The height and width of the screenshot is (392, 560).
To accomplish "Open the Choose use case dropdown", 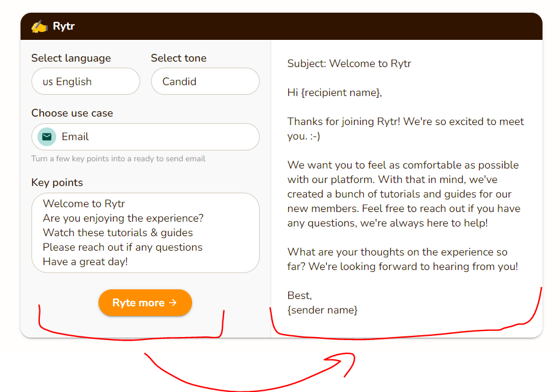I will click(145, 137).
